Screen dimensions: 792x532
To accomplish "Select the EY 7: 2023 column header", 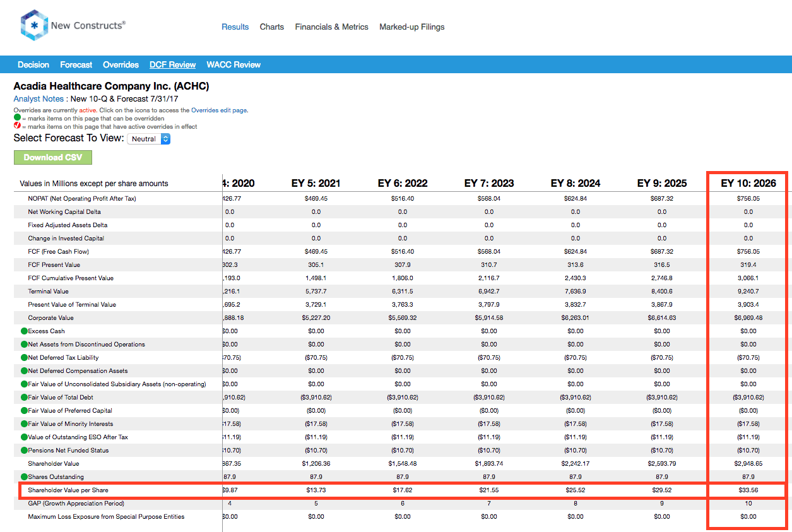I will click(x=489, y=184).
